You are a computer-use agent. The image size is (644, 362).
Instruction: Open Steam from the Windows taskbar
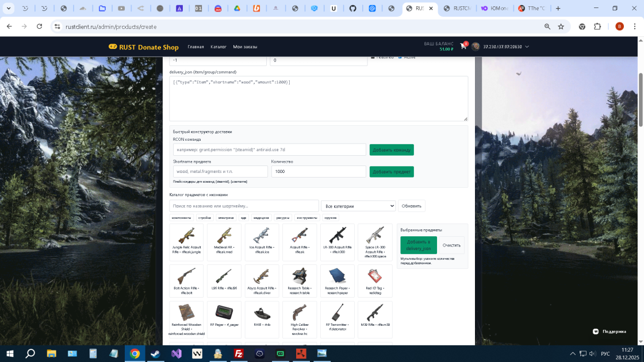click(155, 353)
